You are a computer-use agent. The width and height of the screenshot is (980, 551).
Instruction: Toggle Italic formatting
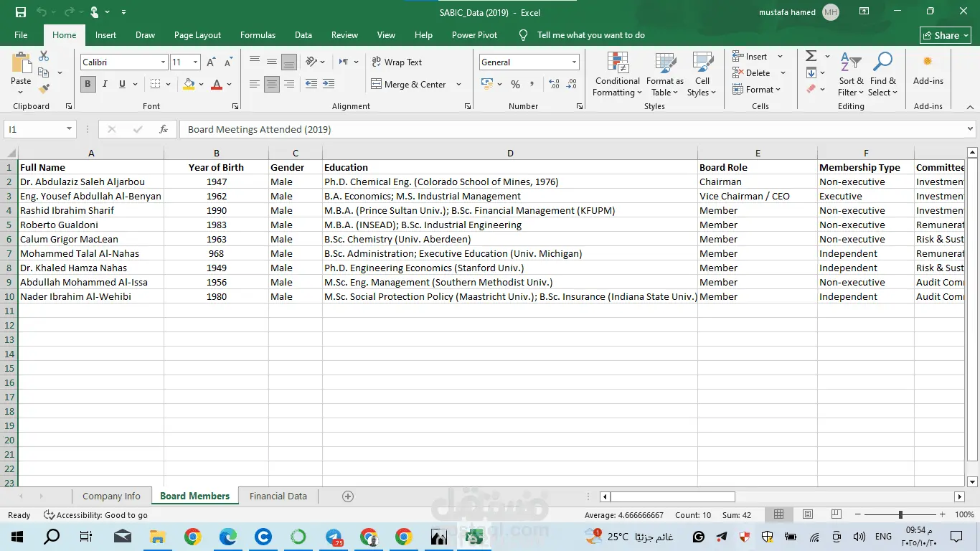pyautogui.click(x=105, y=85)
